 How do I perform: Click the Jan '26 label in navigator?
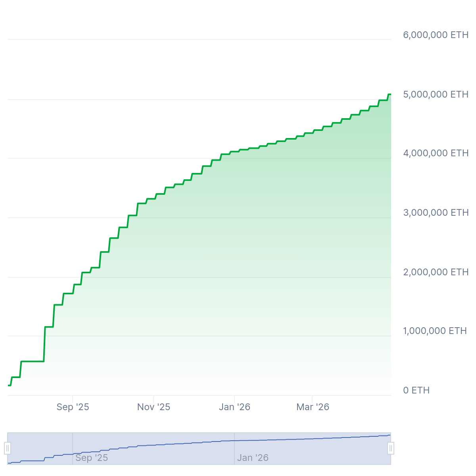tap(253, 458)
